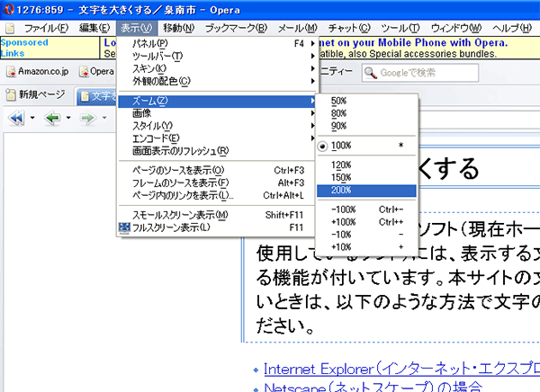Open the ヘルプ(H) menu
This screenshot has width=540, height=392.
pyautogui.click(x=512, y=28)
